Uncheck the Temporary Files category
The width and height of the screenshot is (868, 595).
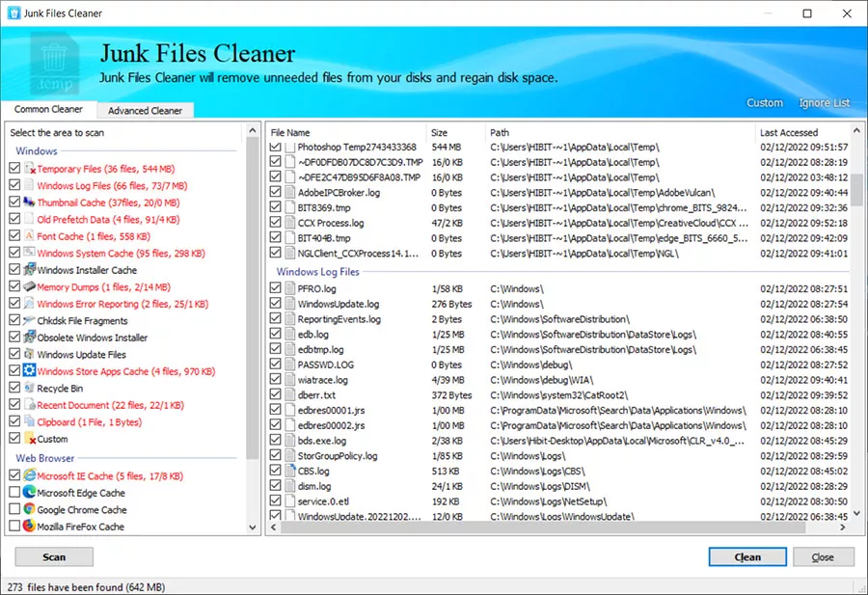point(15,168)
